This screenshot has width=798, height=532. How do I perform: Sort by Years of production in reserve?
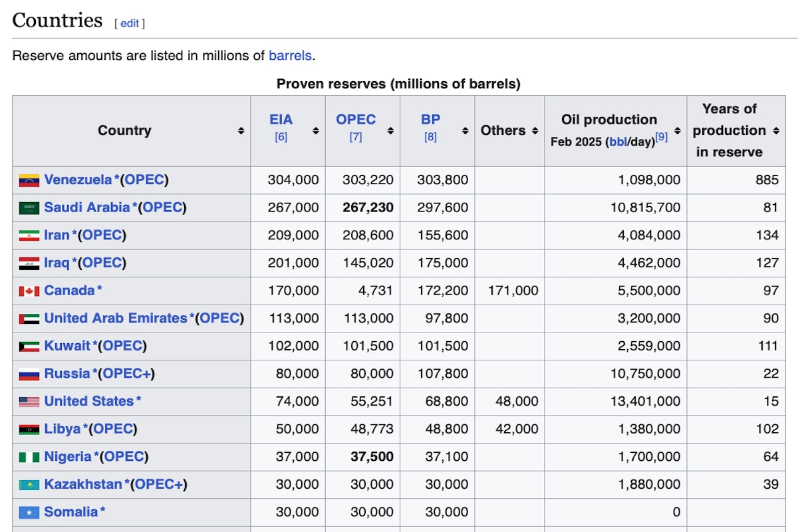pyautogui.click(x=776, y=131)
